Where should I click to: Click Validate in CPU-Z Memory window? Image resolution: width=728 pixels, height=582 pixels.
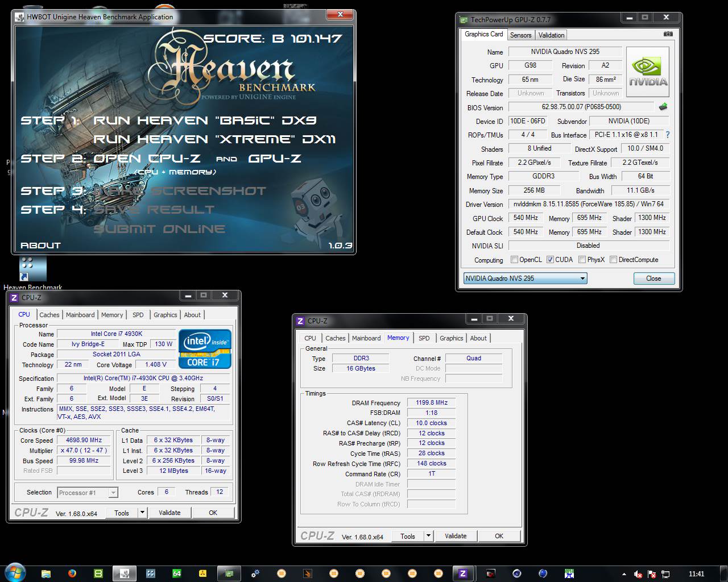coord(456,536)
